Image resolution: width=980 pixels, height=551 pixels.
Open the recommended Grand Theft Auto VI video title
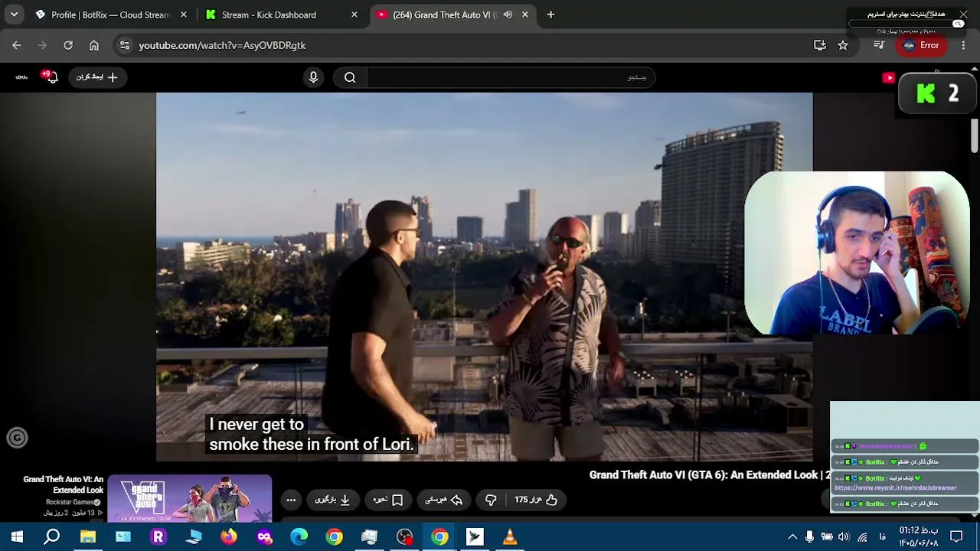point(64,484)
